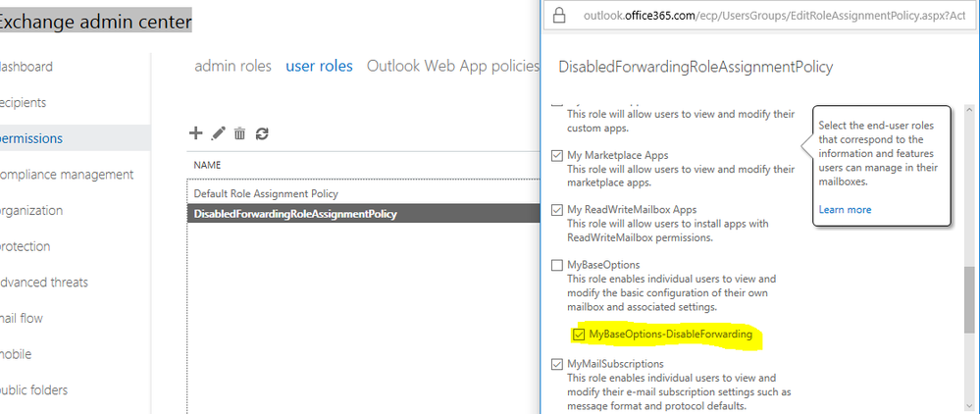
Task: Click the MyMailSubscriptions role description text
Action: click(x=680, y=392)
